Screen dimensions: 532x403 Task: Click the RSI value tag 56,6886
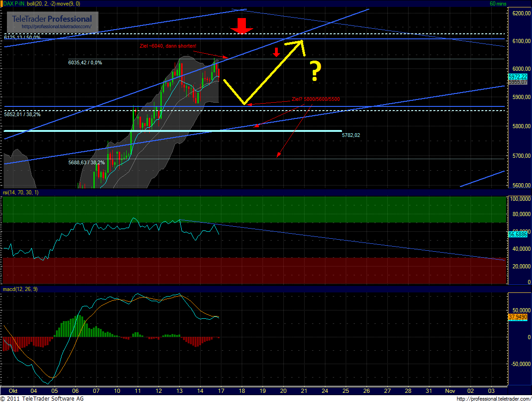tap(518, 234)
